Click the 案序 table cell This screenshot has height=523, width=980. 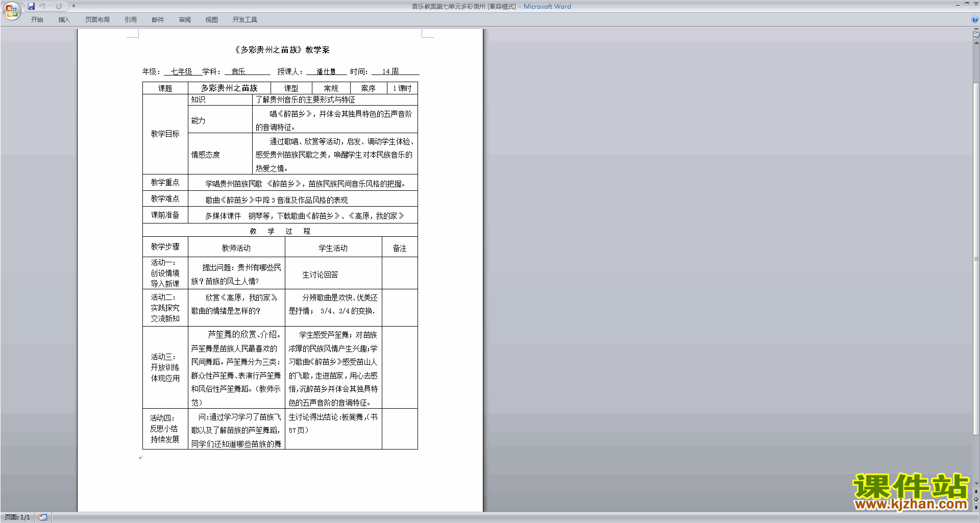coord(368,88)
